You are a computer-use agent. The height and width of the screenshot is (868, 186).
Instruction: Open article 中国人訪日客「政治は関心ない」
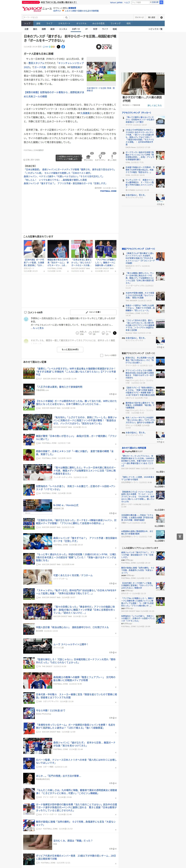[x=72, y=627]
